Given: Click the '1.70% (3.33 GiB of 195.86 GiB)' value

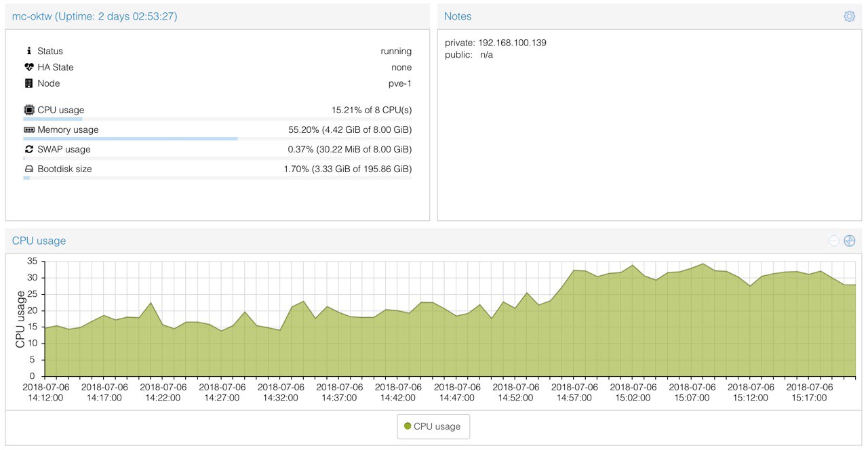Looking at the screenshot, I should pos(347,169).
